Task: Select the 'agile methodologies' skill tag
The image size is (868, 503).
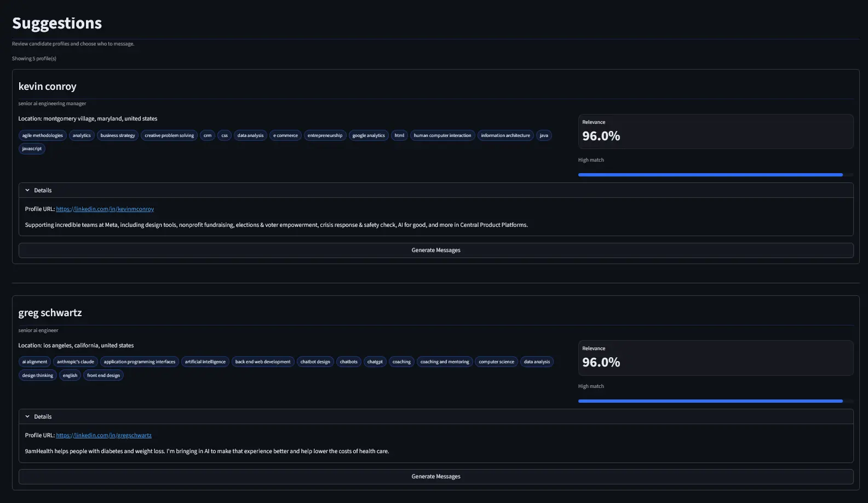Action: pos(42,135)
